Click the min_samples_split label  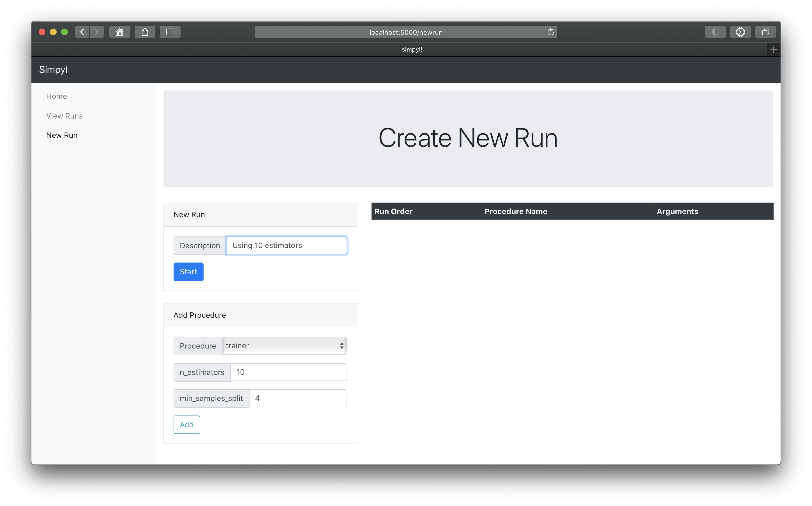pos(211,399)
